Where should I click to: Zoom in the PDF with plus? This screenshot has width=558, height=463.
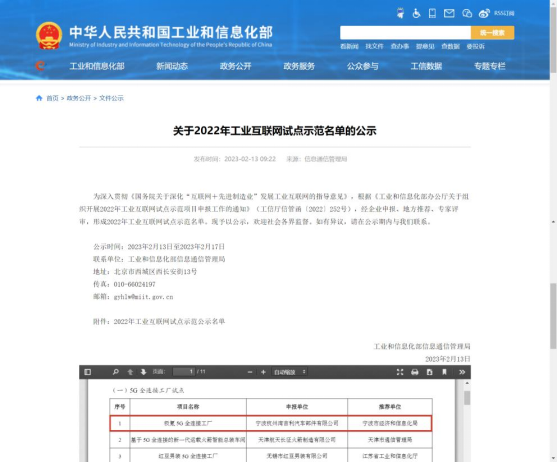(263, 372)
